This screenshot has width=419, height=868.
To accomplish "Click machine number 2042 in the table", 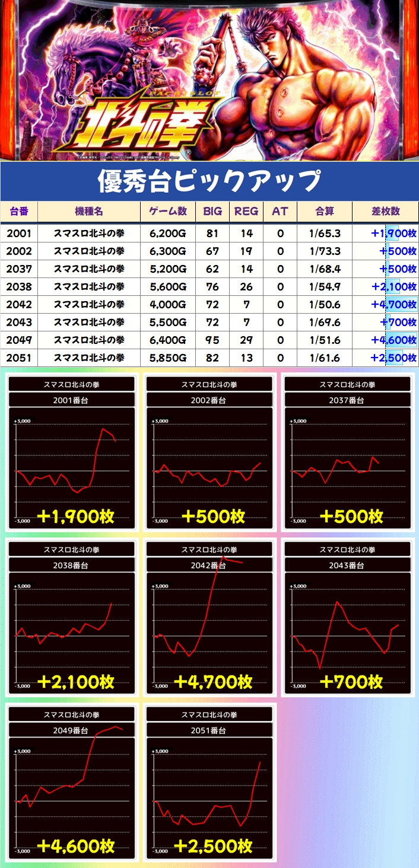I will (x=19, y=305).
